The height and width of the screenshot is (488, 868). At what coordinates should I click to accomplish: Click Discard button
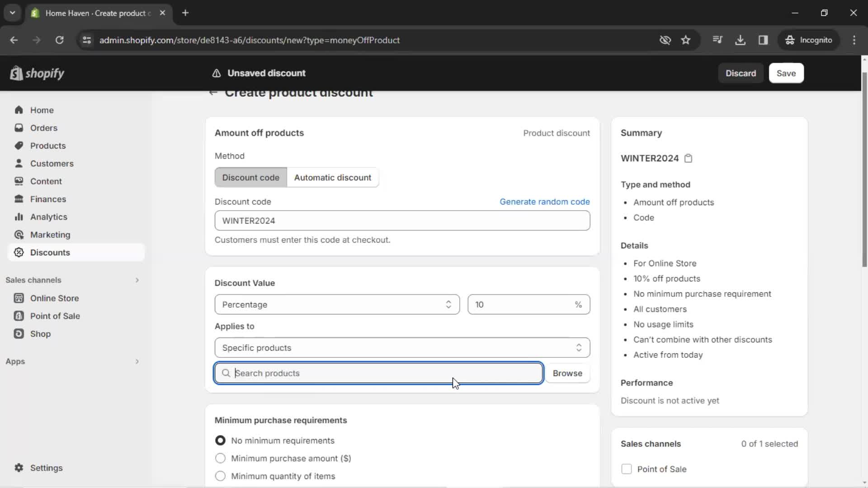click(x=741, y=73)
